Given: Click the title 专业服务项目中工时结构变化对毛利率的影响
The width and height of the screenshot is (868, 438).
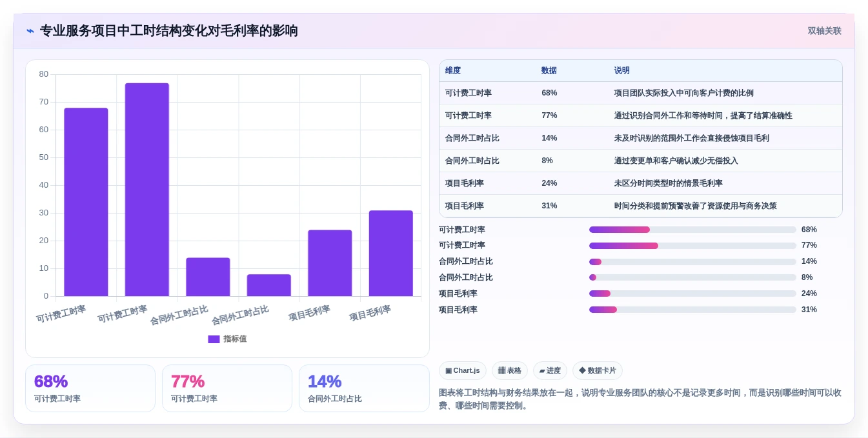Looking at the screenshot, I should coord(169,31).
